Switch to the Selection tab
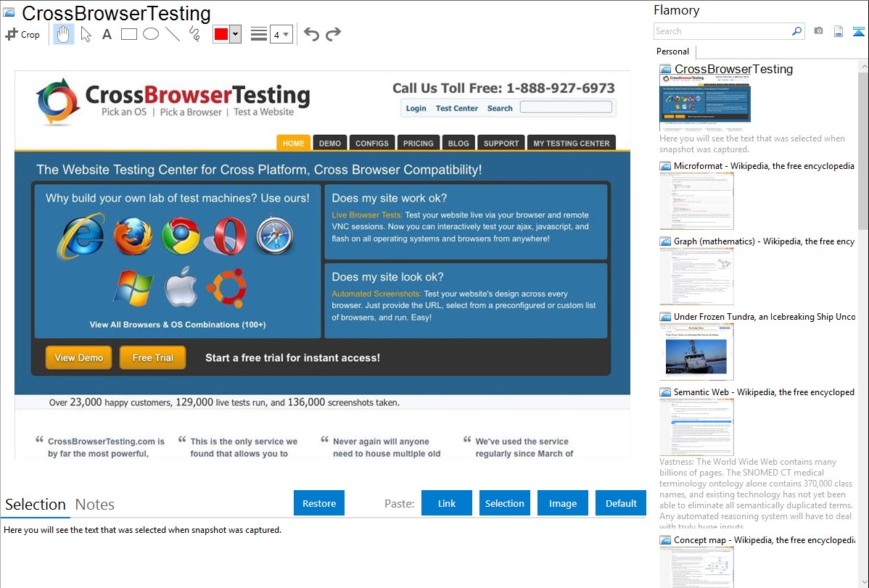 [x=36, y=505]
